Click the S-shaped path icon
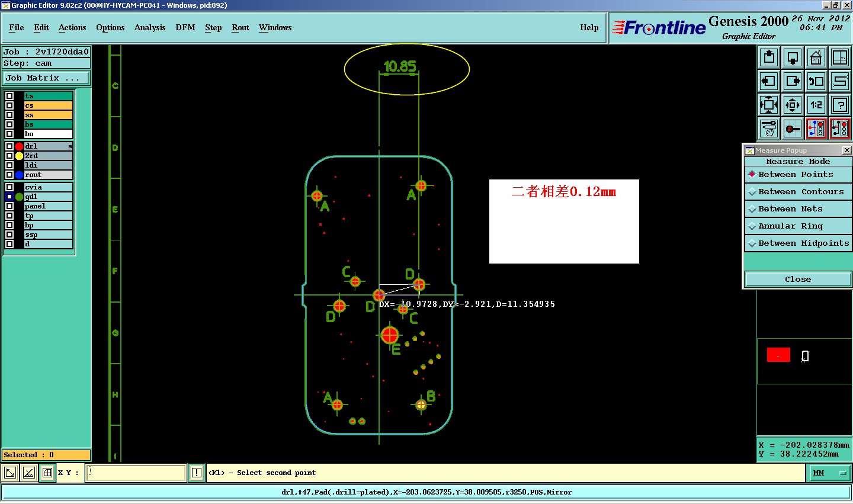This screenshot has height=504, width=853. click(840, 81)
